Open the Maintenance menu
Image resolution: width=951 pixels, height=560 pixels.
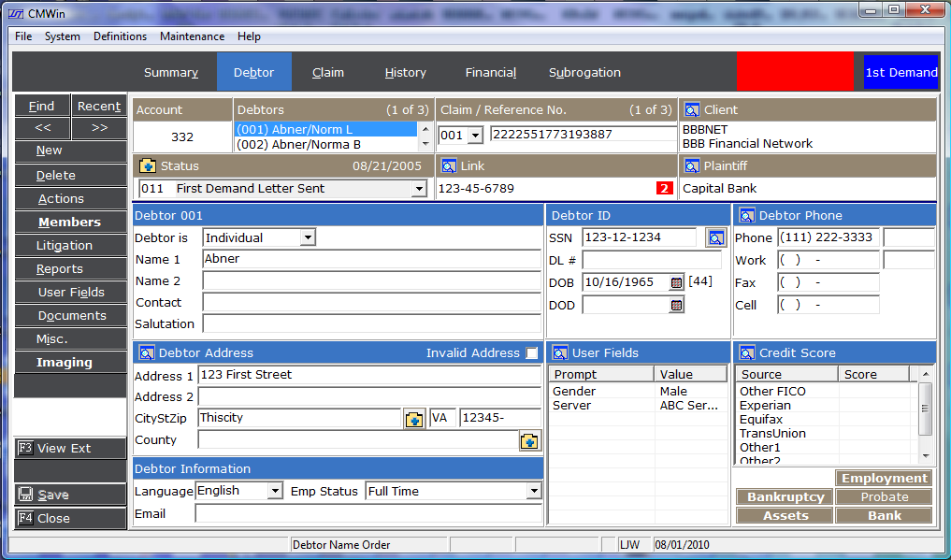tap(192, 36)
